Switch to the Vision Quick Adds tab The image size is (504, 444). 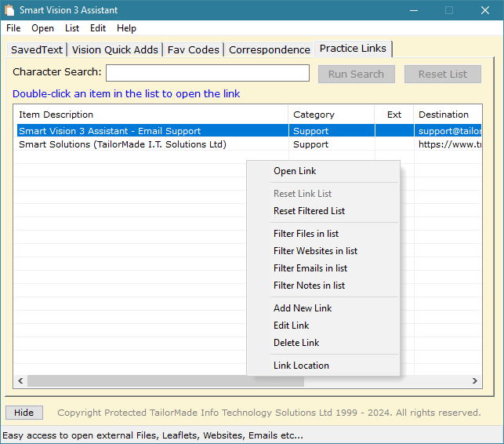pyautogui.click(x=115, y=50)
